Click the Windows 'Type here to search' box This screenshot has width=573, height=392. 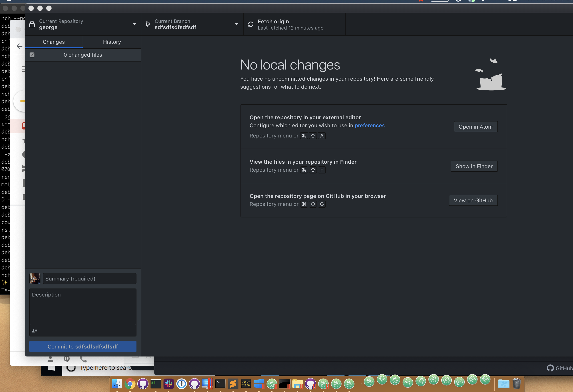[x=106, y=368]
